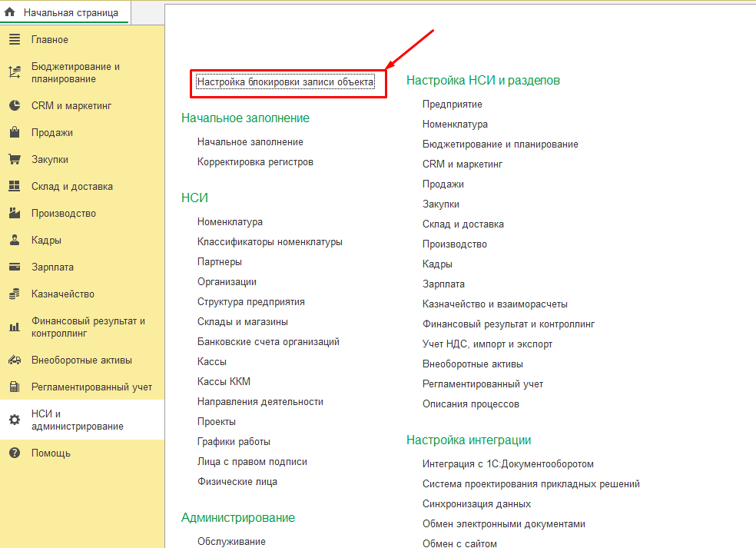Open the Начальное заполнение link under its heading
This screenshot has height=548, width=756.
coord(250,142)
